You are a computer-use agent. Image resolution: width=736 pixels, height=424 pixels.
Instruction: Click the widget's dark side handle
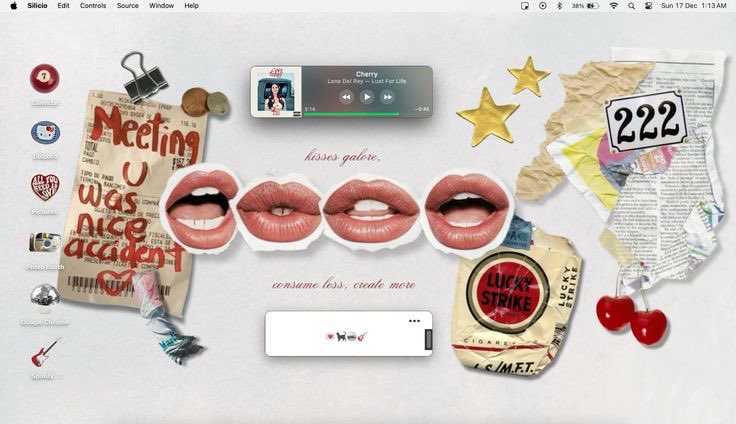pos(428,339)
